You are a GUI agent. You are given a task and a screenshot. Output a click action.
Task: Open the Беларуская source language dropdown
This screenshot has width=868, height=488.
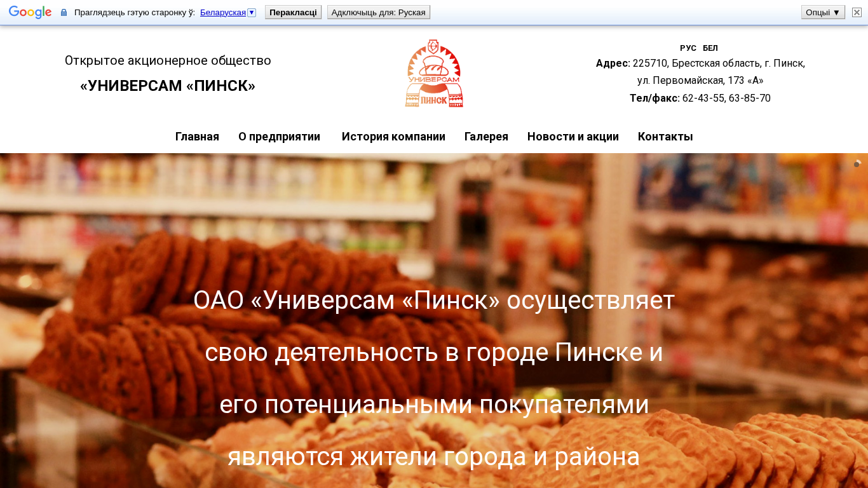click(x=227, y=13)
